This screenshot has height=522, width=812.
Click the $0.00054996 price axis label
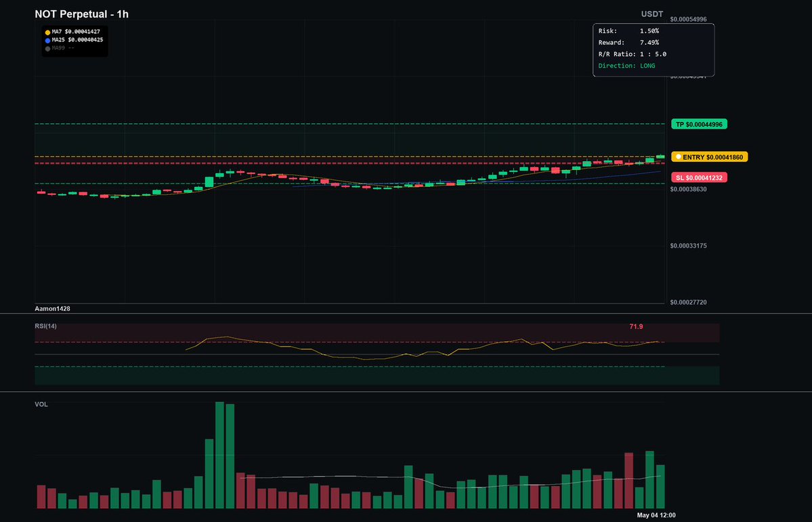point(688,19)
